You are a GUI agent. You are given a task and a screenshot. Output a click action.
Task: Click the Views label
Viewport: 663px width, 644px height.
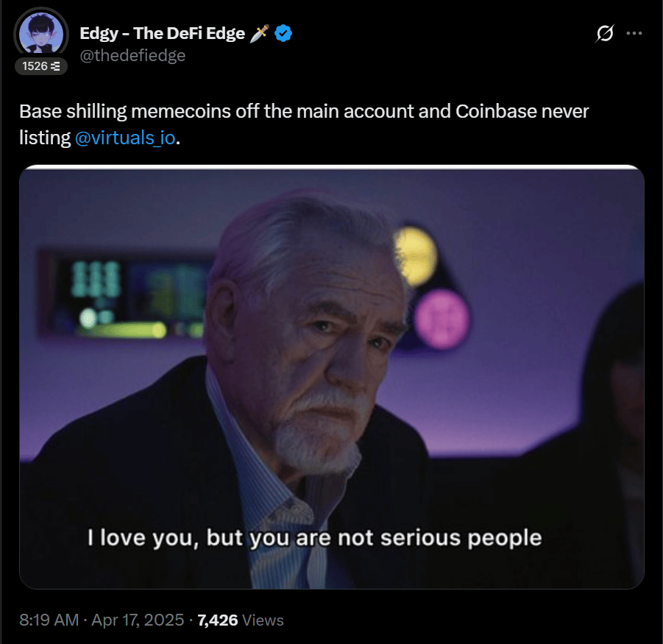pos(263,620)
